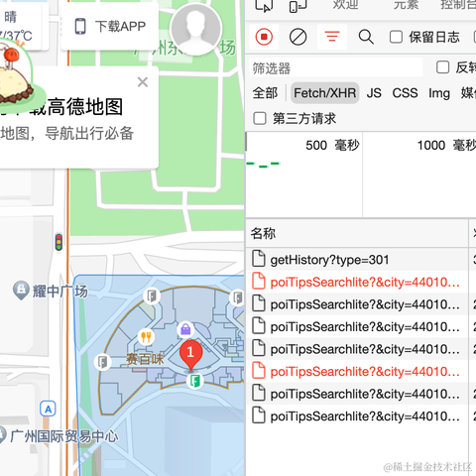Click the blue letter A exit marker
Viewport: 476px width, 476px height.
pos(48,410)
